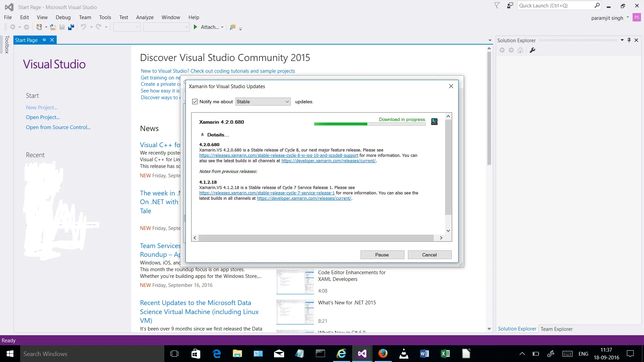Toggle auto-hide pin on Solution Explorer
The image size is (644, 362).
[x=629, y=40]
